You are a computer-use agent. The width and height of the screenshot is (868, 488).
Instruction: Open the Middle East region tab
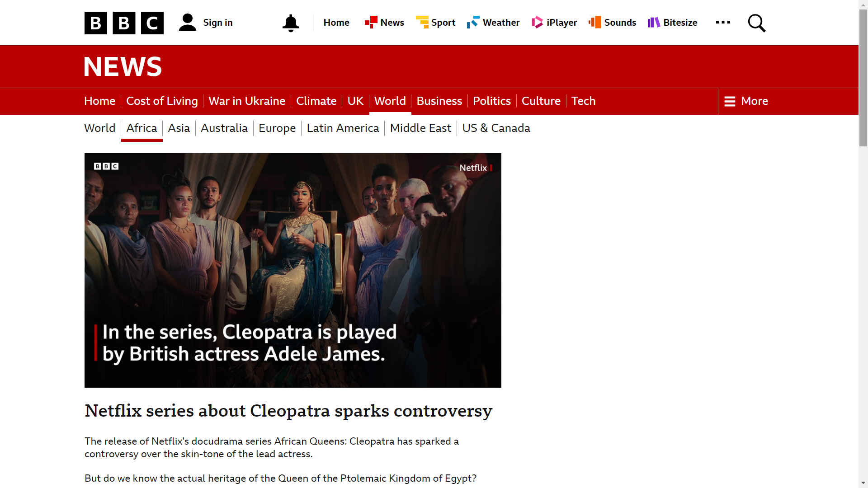pyautogui.click(x=420, y=128)
